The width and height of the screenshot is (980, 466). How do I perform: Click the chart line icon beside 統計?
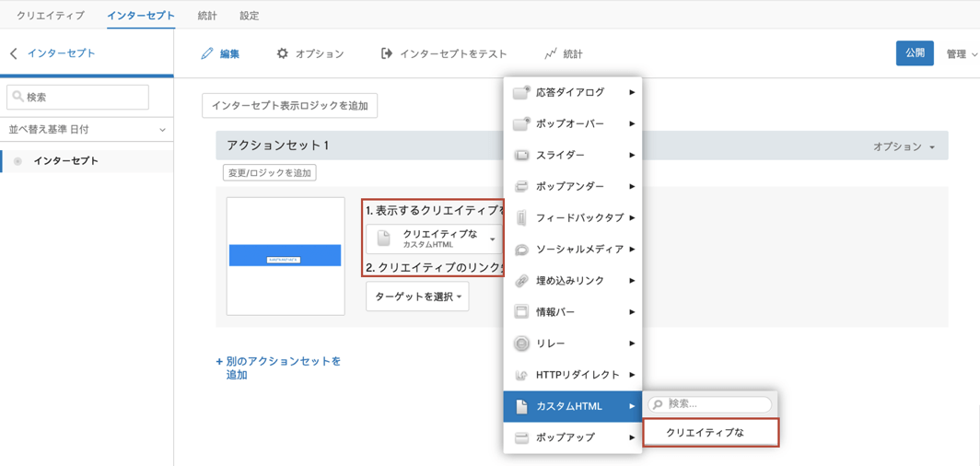[551, 53]
